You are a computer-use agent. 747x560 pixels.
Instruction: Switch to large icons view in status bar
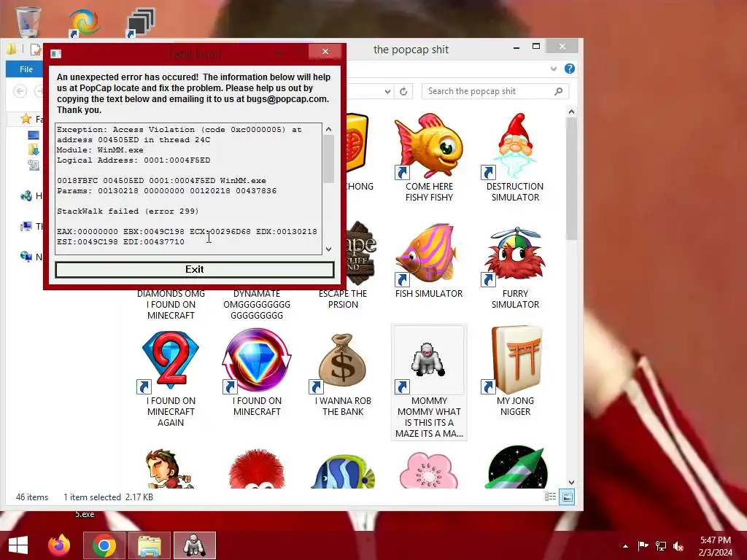pos(567,497)
